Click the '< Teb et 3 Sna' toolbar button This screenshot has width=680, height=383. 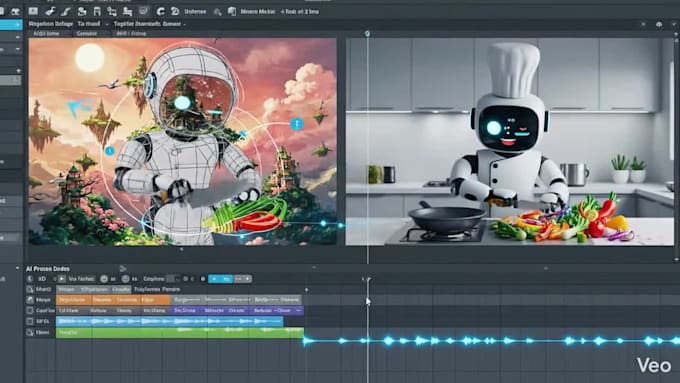point(300,12)
